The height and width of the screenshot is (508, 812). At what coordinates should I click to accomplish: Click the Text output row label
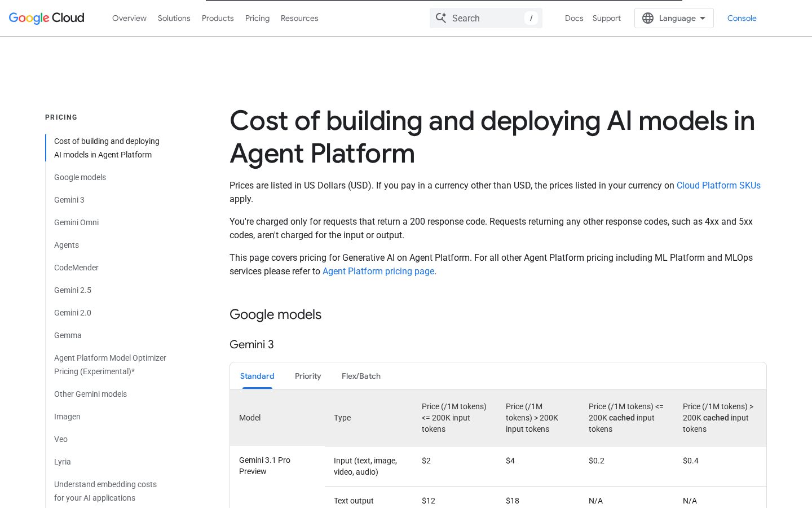click(x=354, y=501)
